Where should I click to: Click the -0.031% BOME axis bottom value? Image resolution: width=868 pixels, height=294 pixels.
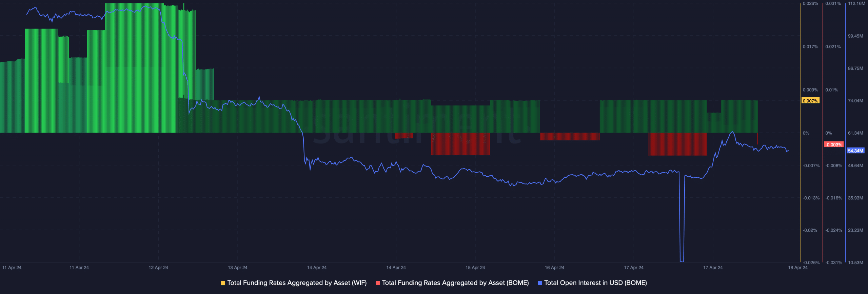[x=834, y=262]
